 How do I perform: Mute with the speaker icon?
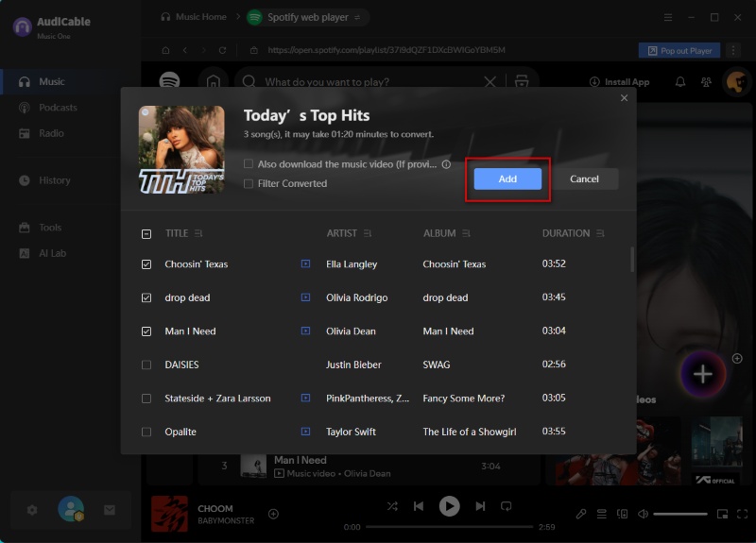tap(644, 514)
